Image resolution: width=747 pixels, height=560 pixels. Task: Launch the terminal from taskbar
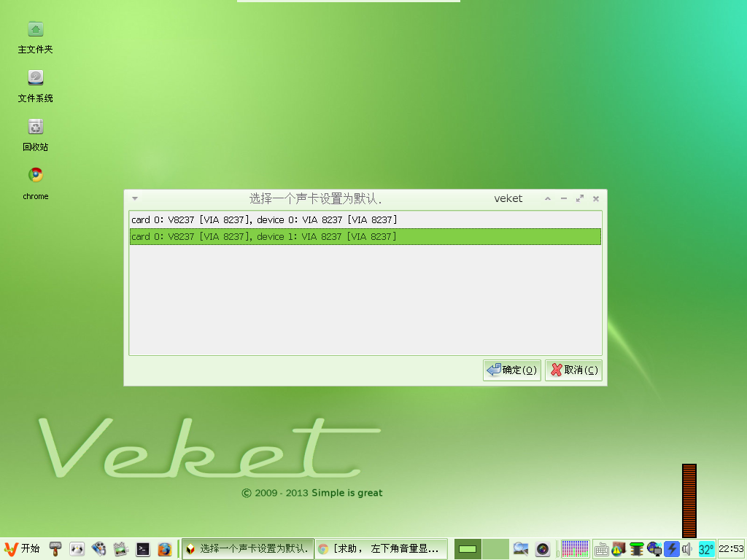(x=143, y=549)
